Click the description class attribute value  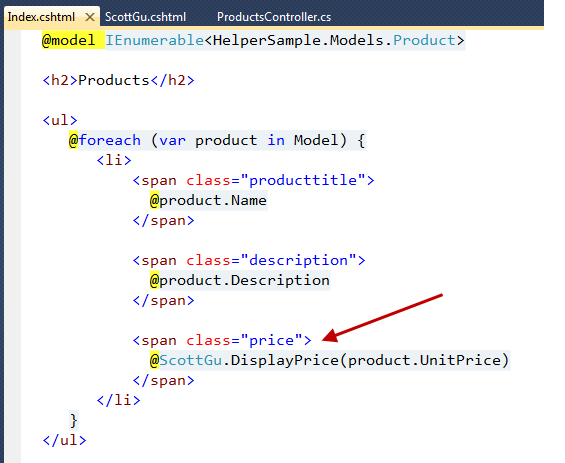click(298, 260)
